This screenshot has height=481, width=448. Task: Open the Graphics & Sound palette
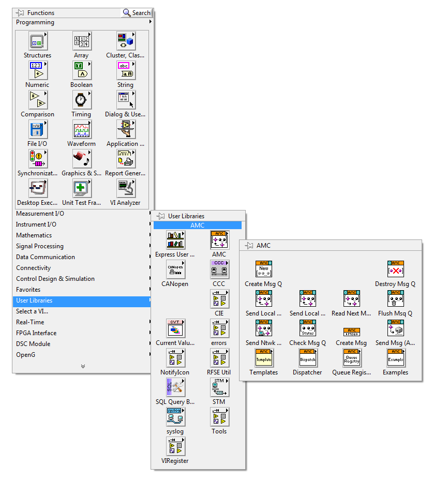click(x=82, y=159)
